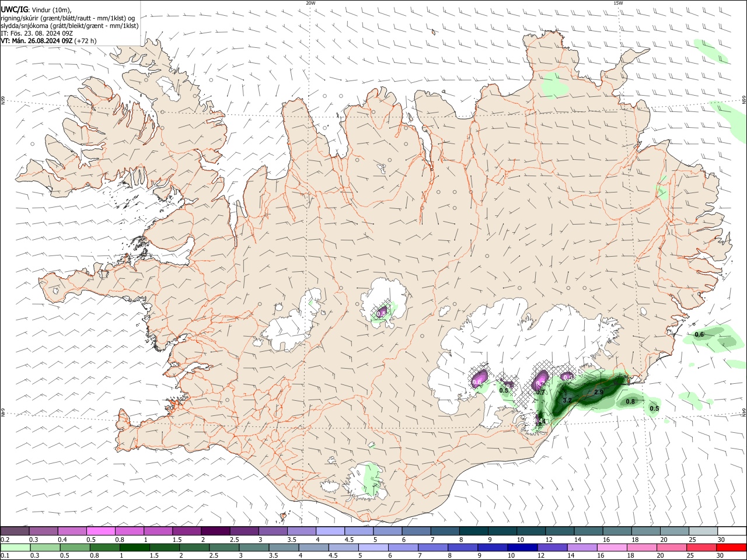The image size is (747, 560).
Task: Click the '0.1' label under the rain legend
Action: click(x=5, y=555)
